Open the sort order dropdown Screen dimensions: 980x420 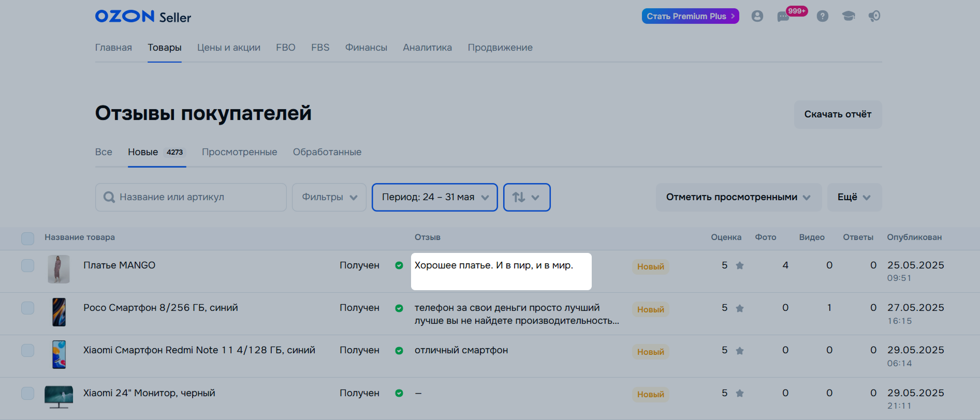pos(526,197)
